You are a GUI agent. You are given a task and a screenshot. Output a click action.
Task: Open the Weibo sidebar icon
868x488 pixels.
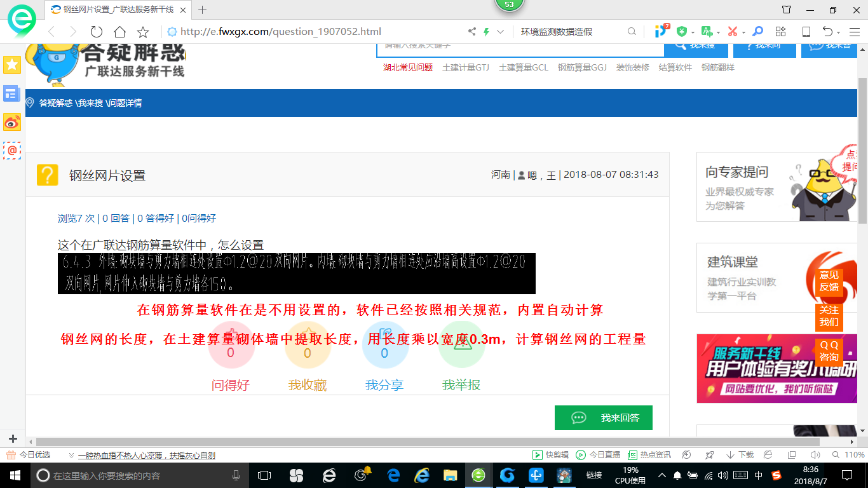point(12,122)
